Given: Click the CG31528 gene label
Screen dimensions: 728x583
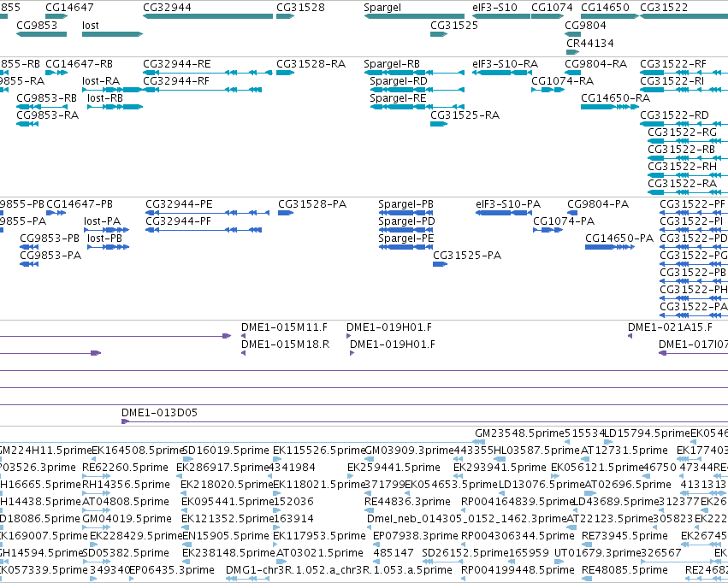Looking at the screenshot, I should tap(300, 8).
